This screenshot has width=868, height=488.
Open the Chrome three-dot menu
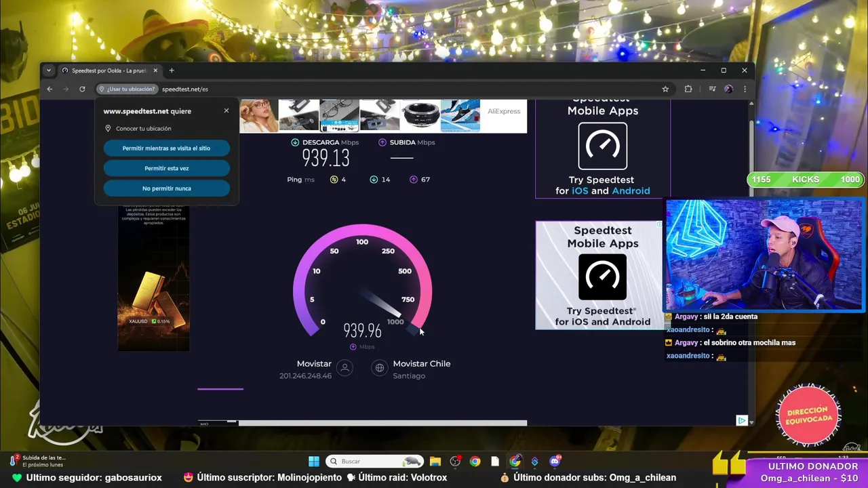tap(745, 89)
